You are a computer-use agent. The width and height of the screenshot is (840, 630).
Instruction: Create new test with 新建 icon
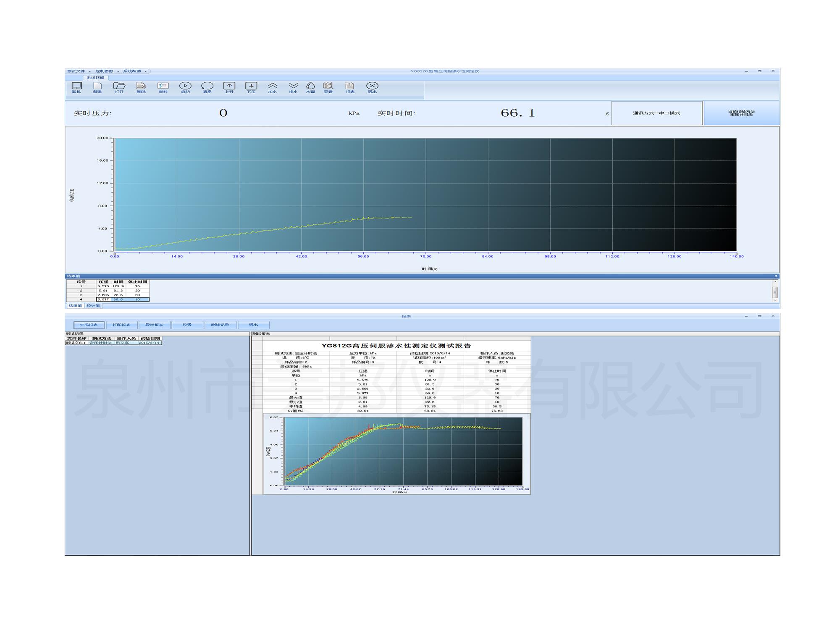pos(97,87)
